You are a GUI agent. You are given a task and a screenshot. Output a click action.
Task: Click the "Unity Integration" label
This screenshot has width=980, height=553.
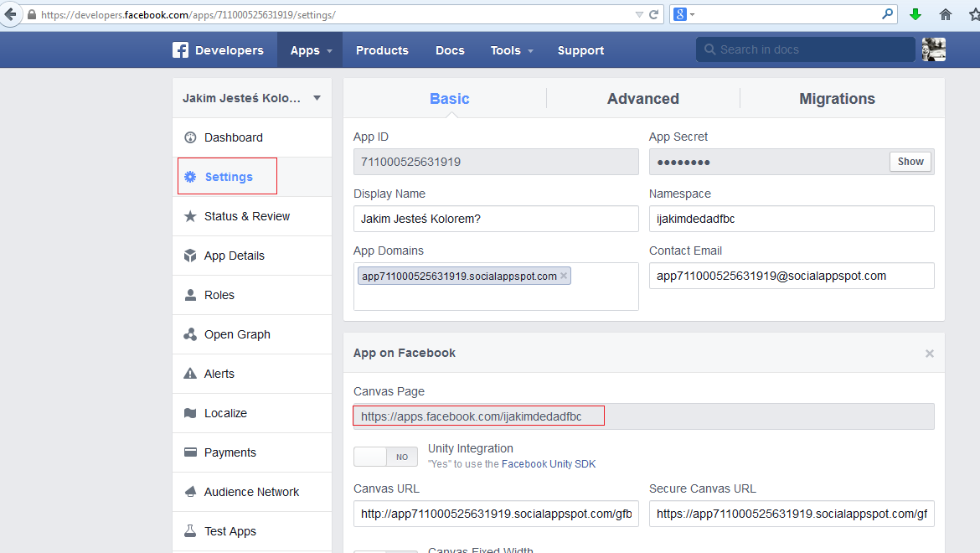tap(471, 448)
